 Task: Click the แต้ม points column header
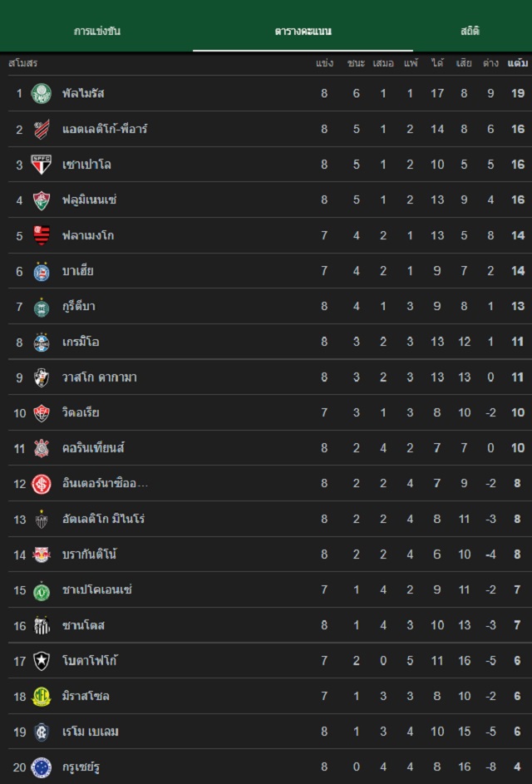tap(517, 63)
